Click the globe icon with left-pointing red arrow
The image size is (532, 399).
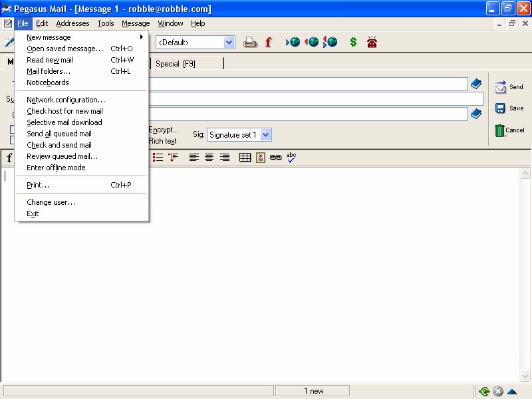click(311, 42)
